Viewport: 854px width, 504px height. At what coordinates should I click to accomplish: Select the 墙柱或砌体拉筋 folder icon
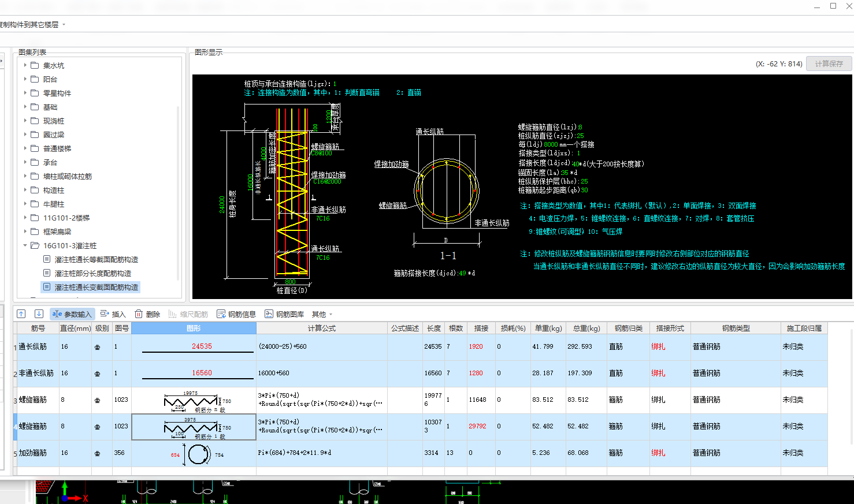35,176
